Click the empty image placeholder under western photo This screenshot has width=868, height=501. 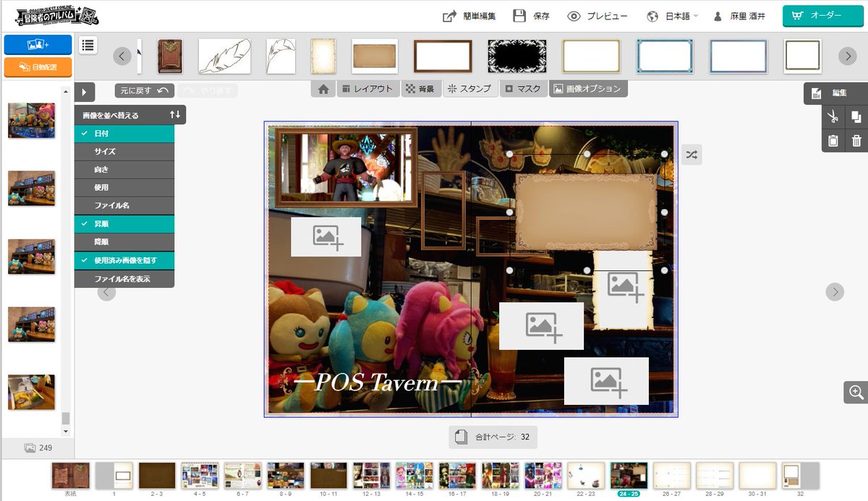point(326,236)
